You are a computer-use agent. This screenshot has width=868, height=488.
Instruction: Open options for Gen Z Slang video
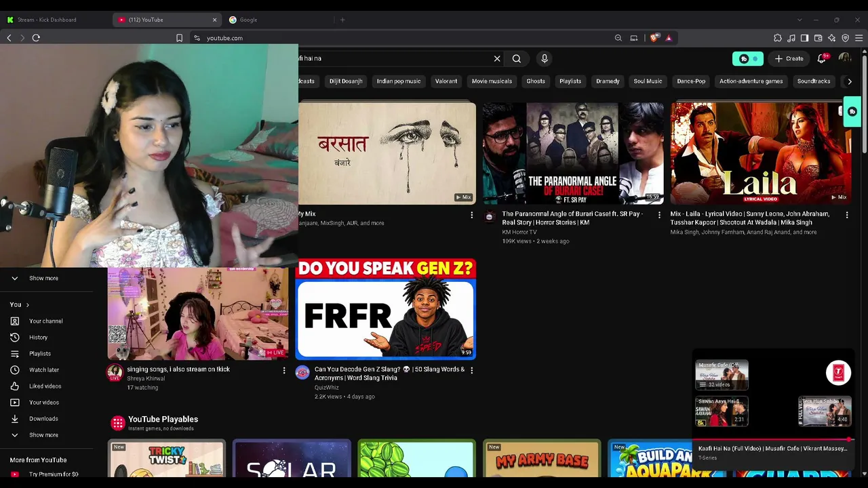[x=472, y=370]
